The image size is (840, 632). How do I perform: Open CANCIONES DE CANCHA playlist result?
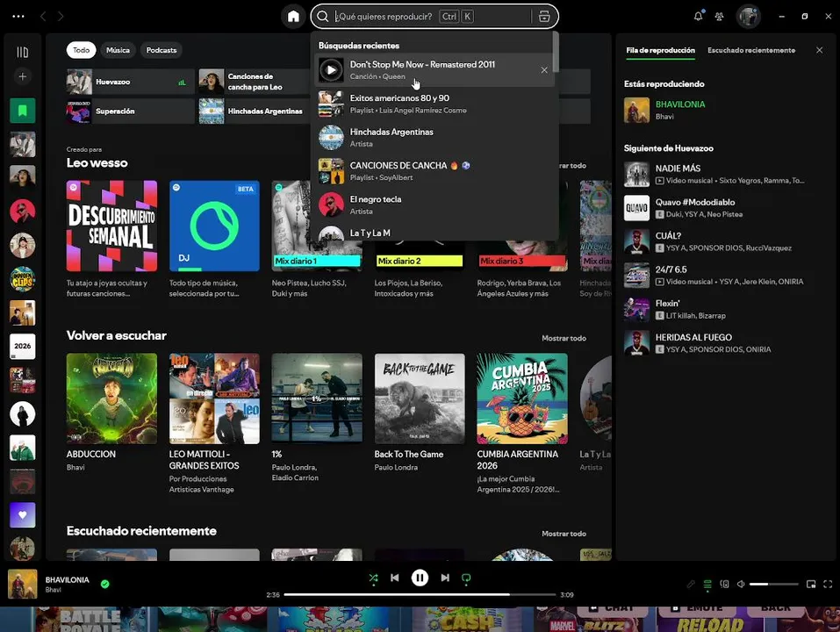[x=434, y=171]
